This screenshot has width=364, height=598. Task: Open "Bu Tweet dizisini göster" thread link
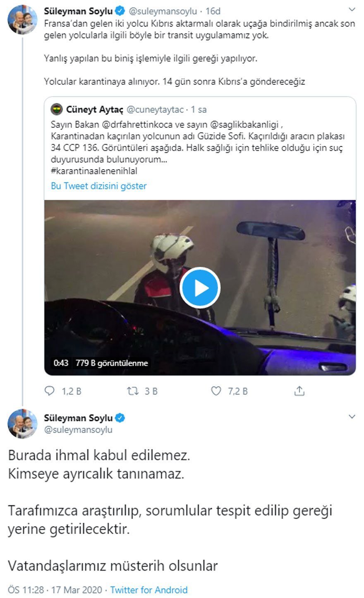99,186
